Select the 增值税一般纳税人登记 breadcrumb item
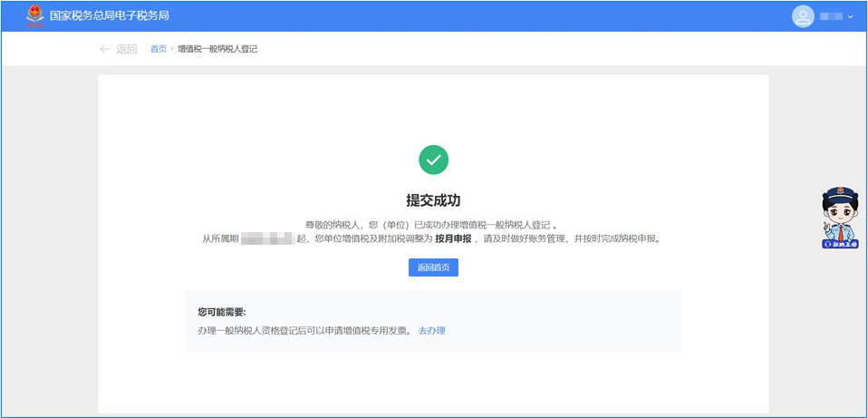This screenshot has height=418, width=868. click(x=217, y=49)
